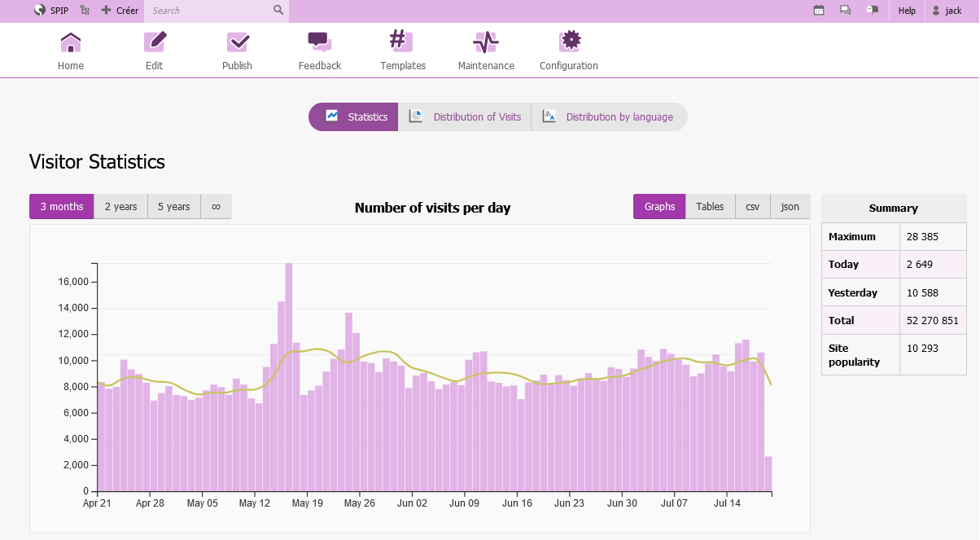Image resolution: width=980 pixels, height=540 pixels.
Task: Show all-time range with infinity button
Action: point(216,207)
